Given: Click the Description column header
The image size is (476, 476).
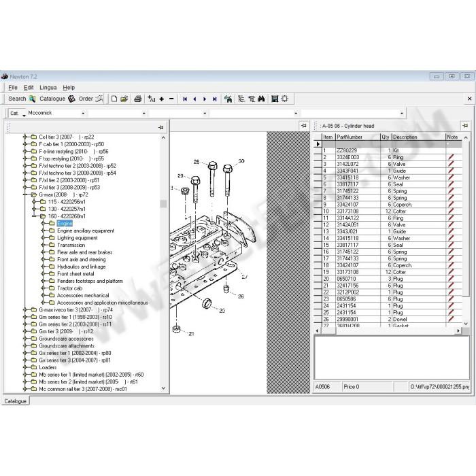Looking at the screenshot, I should [419, 137].
